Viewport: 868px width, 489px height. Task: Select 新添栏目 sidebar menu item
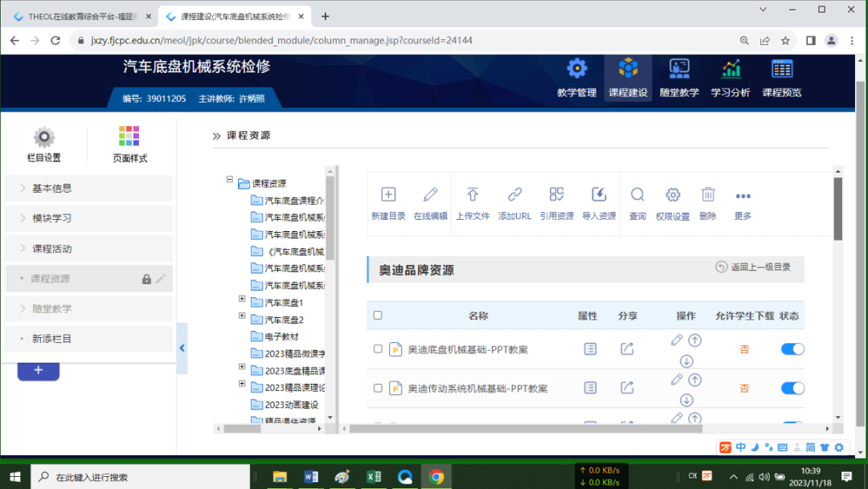pyautogui.click(x=88, y=339)
